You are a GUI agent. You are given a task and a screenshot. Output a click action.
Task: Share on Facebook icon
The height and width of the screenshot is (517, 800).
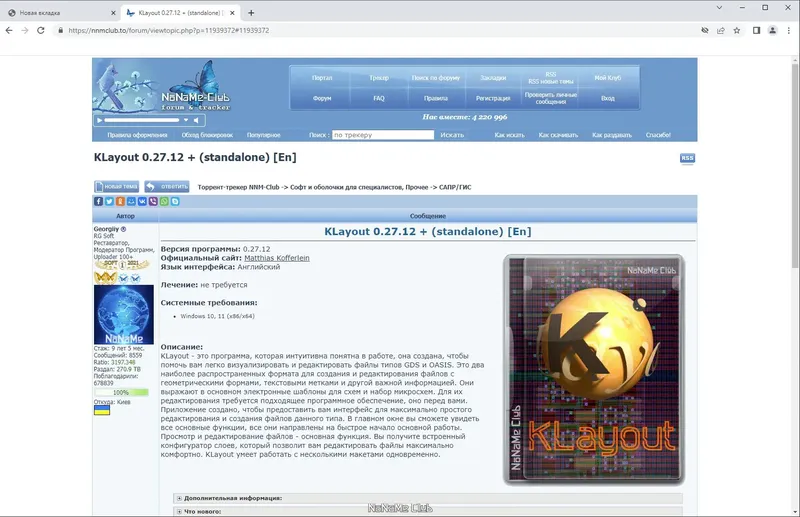(x=98, y=202)
